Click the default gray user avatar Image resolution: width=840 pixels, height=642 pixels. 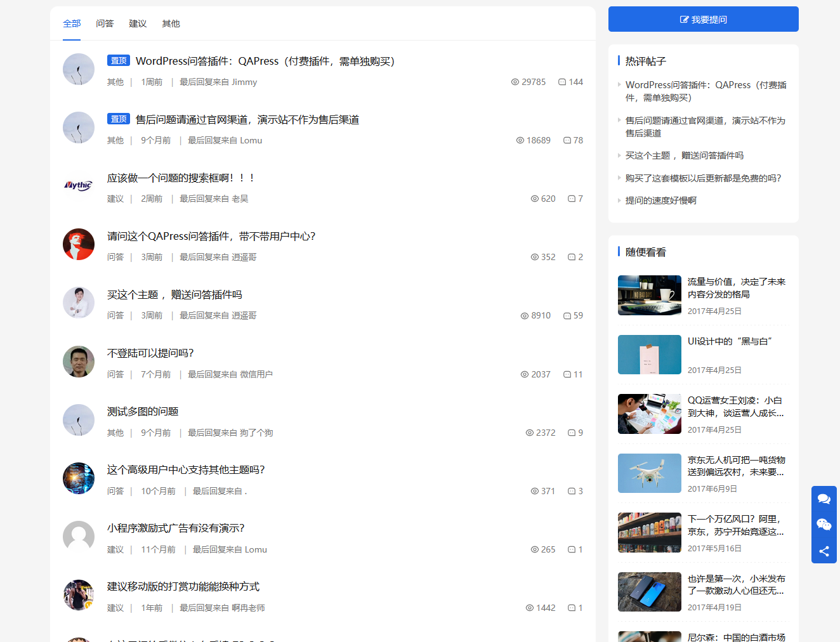(x=79, y=537)
